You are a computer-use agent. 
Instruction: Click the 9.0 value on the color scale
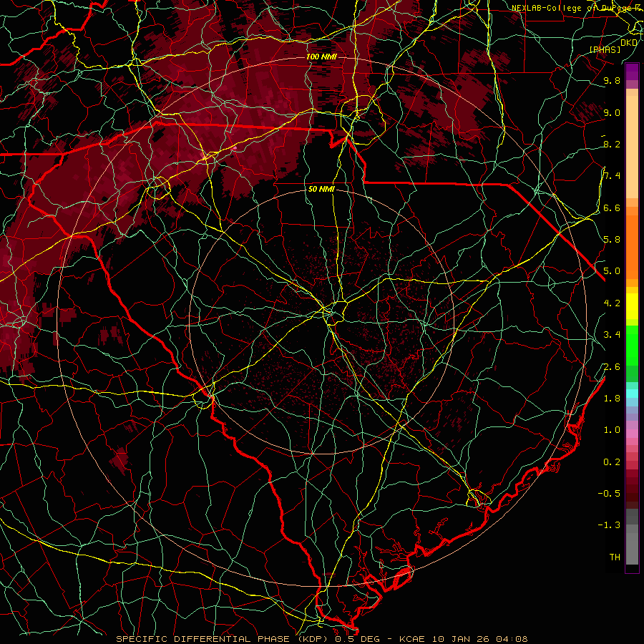pos(612,112)
